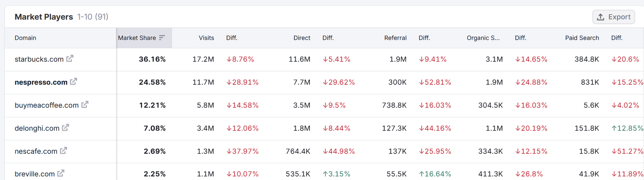Click the starbucks.com domain link
This screenshot has width=644, height=180.
pos(39,59)
